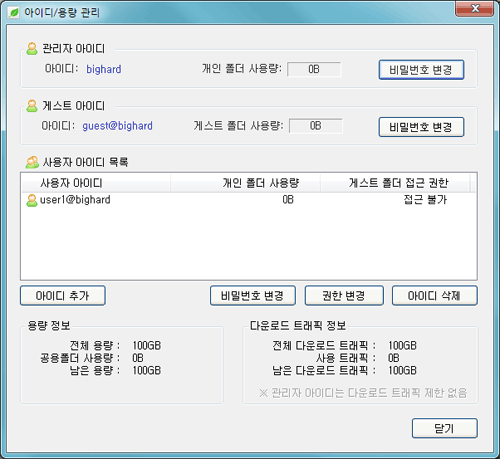This screenshot has height=459, width=500.
Task: Click the blue guest@bighard ID text
Action: [x=117, y=126]
